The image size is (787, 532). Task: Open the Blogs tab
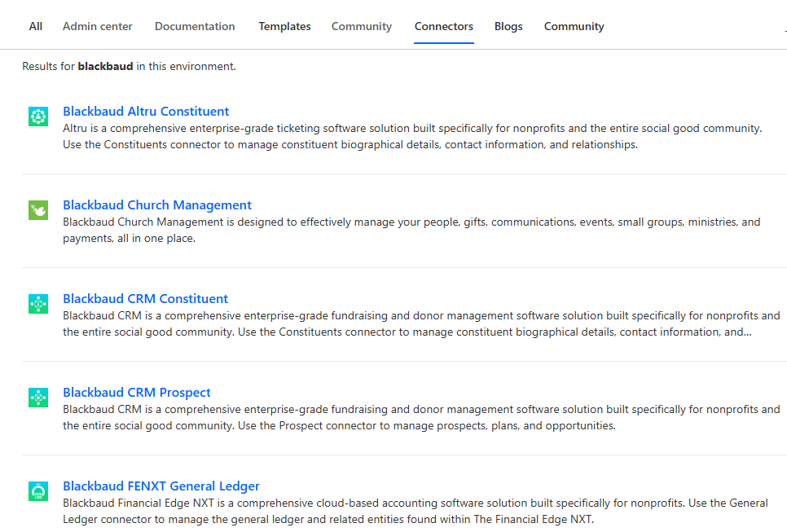[508, 26]
